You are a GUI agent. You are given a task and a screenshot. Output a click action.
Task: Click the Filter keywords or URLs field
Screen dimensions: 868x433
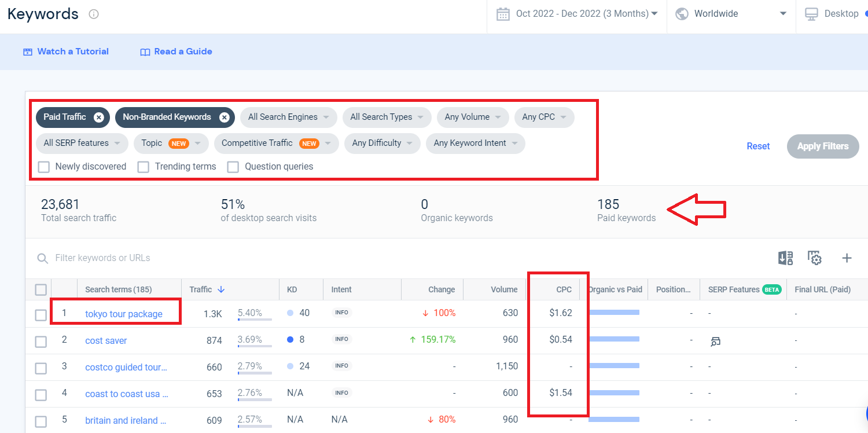pyautogui.click(x=102, y=258)
